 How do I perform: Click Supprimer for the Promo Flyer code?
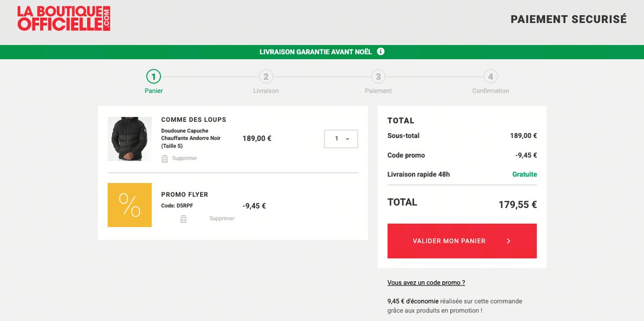[222, 218]
